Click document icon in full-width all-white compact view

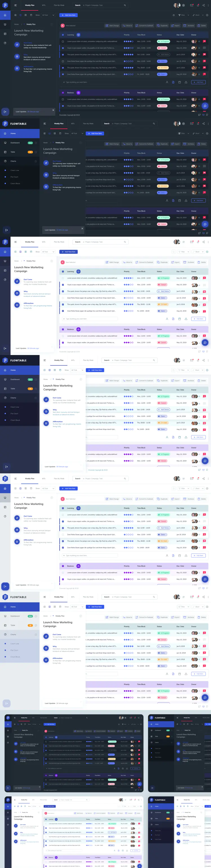point(173,555)
